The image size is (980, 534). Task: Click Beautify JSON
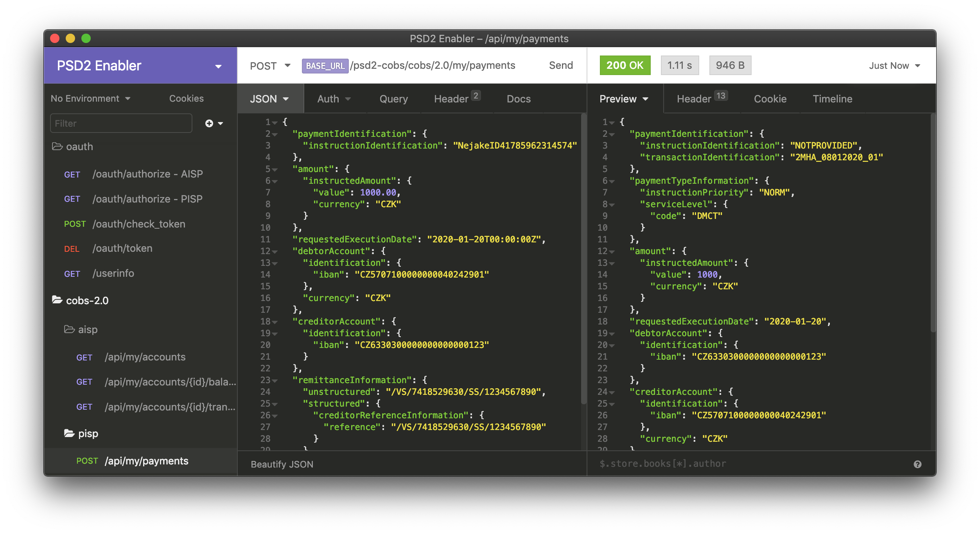[x=282, y=464]
